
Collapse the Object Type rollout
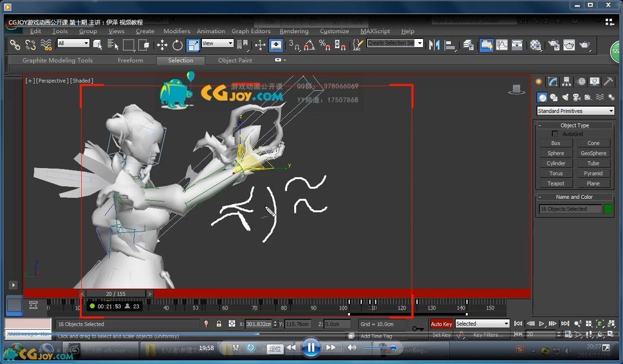(x=575, y=125)
